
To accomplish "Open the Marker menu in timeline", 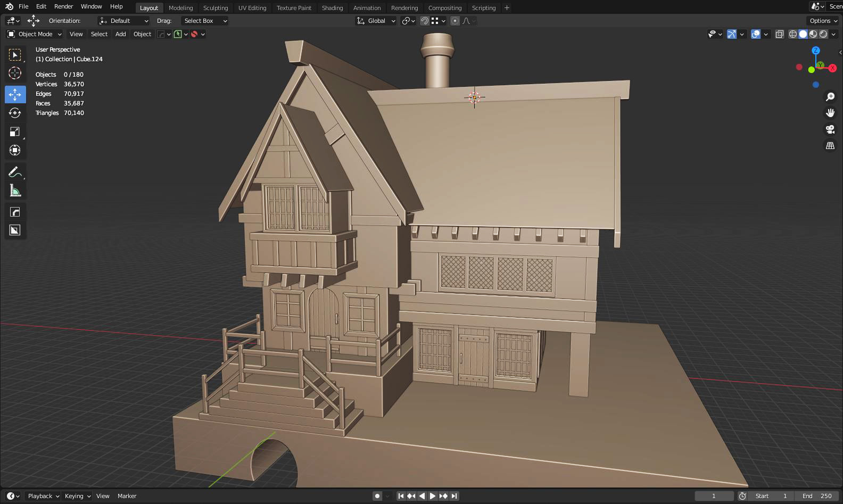I will (127, 496).
